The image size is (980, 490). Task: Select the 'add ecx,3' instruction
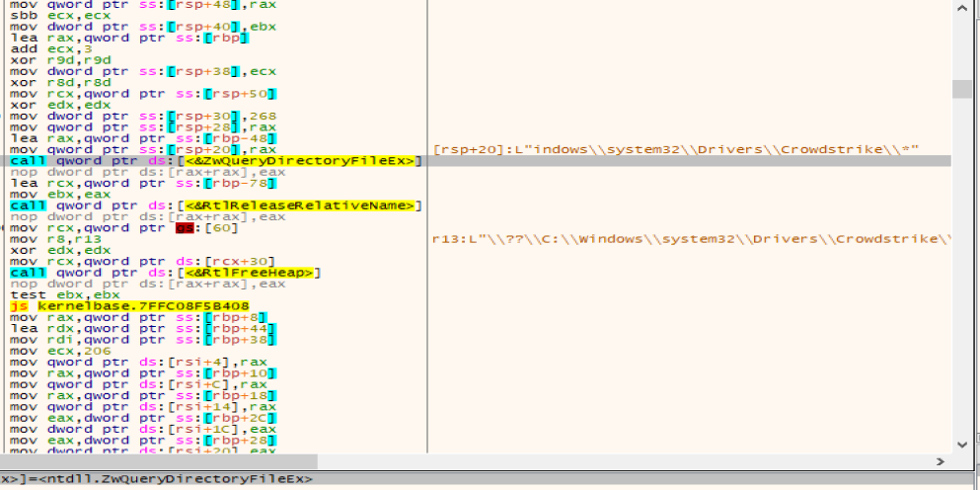click(x=53, y=48)
